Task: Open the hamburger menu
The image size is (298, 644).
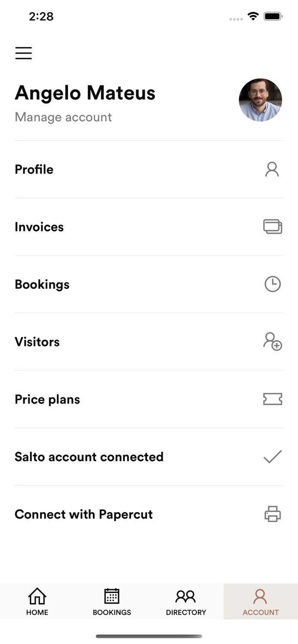Action: [x=24, y=53]
